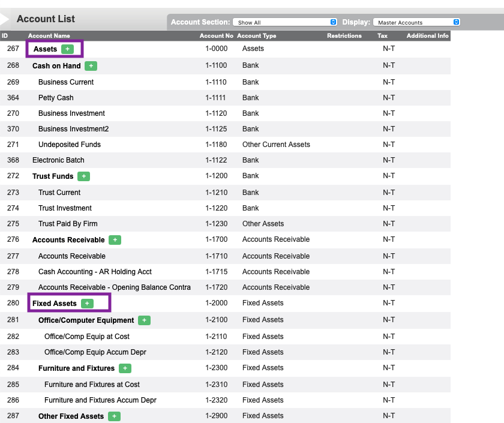This screenshot has width=504, height=423.
Task: Click the arrow icon beside Account List title
Action: (5, 19)
